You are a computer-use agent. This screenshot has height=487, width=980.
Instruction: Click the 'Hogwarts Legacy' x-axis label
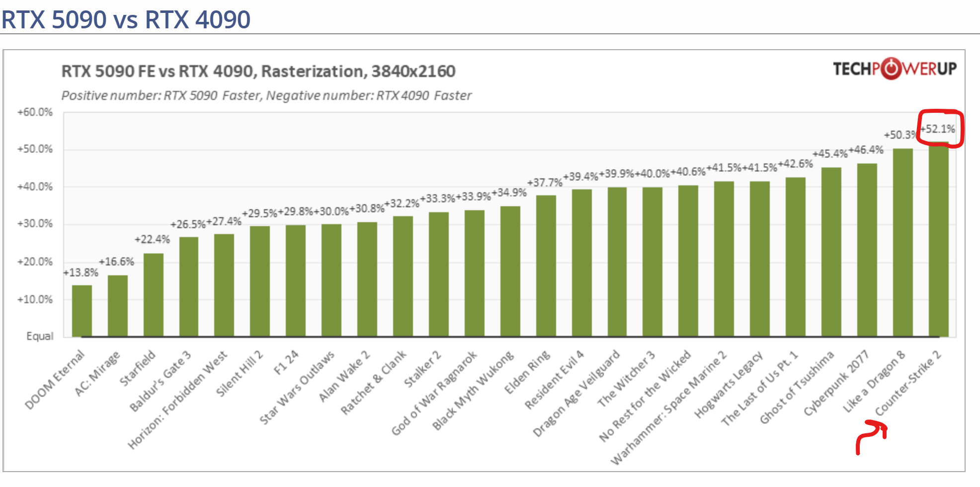click(x=728, y=384)
